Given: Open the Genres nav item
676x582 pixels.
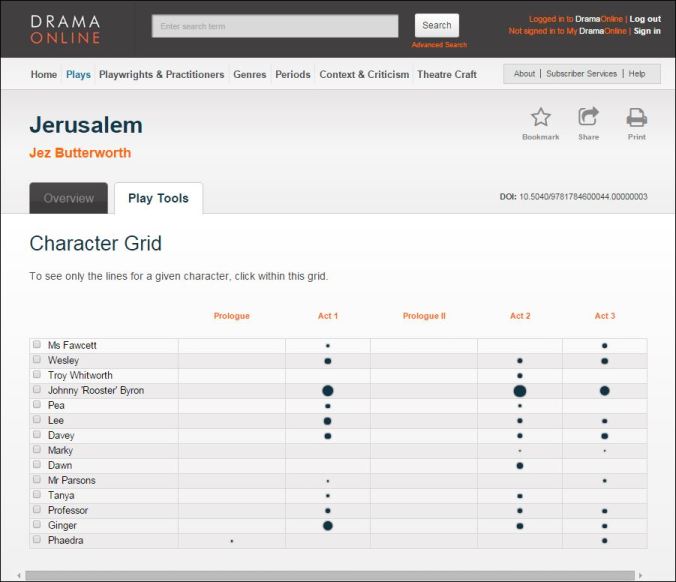Looking at the screenshot, I should click(250, 75).
